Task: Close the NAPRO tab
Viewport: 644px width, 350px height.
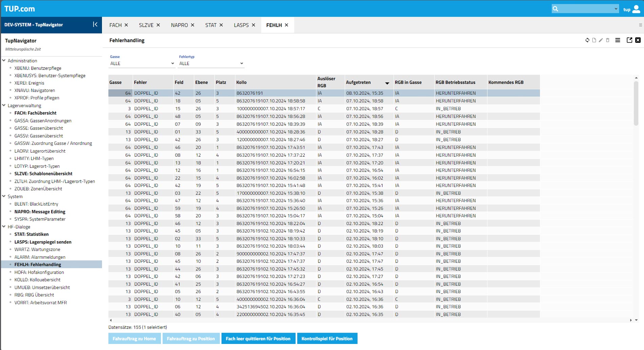Action: pos(193,25)
